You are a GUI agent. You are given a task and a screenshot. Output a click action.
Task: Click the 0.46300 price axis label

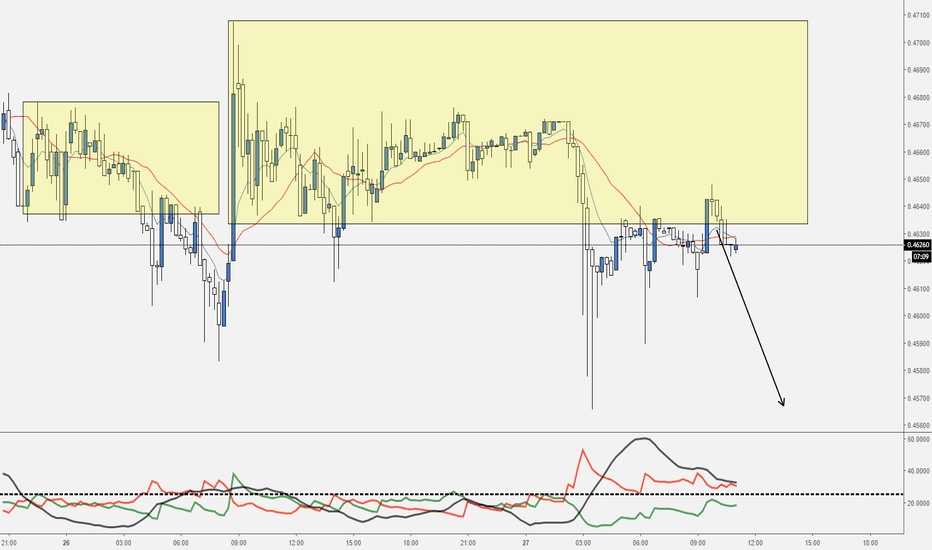[918, 234]
